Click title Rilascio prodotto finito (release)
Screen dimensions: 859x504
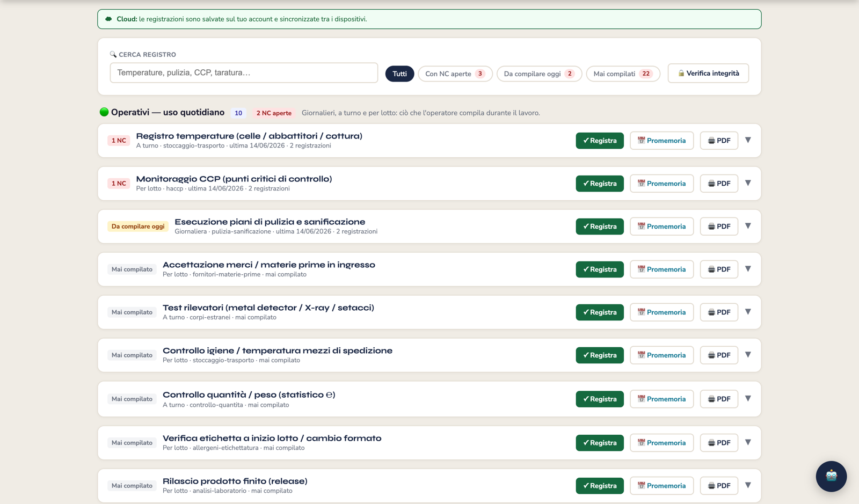[235, 481]
